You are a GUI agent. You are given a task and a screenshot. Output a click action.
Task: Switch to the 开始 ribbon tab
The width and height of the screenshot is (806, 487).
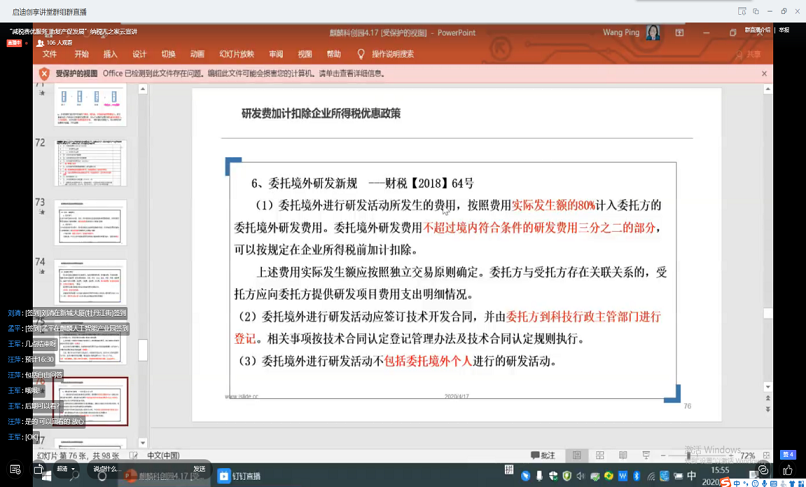pos(81,54)
